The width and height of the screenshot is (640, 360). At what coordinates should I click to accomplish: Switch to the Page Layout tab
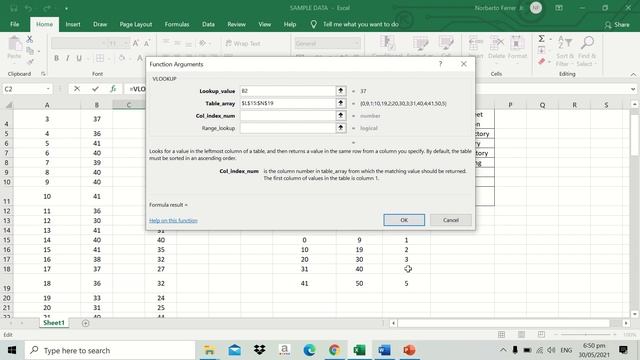[136, 24]
